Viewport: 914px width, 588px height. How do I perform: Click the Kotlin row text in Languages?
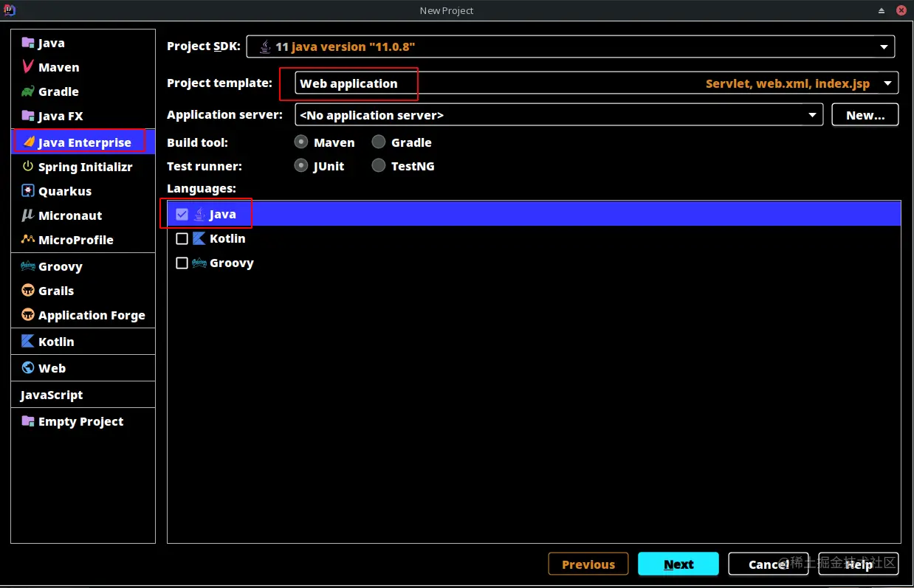227,238
